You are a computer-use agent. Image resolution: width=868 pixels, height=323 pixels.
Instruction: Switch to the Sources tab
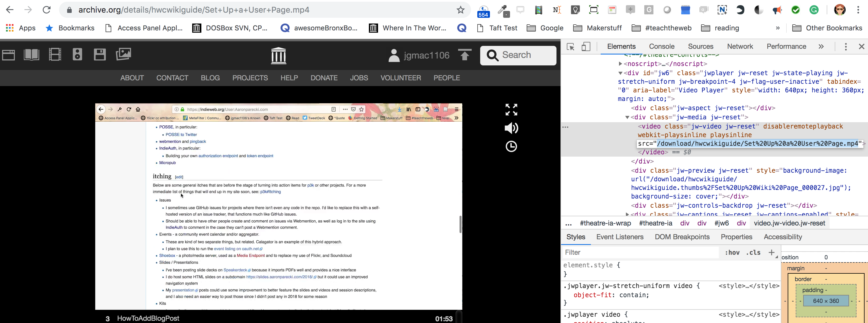700,46
